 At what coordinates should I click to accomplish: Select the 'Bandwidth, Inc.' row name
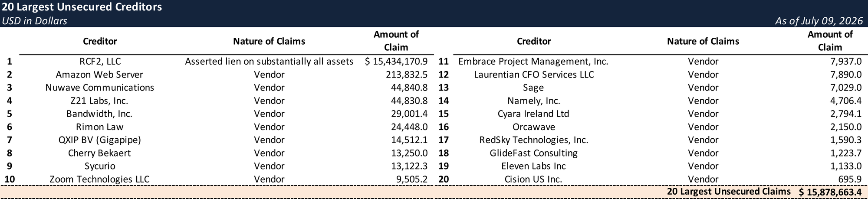tap(99, 114)
